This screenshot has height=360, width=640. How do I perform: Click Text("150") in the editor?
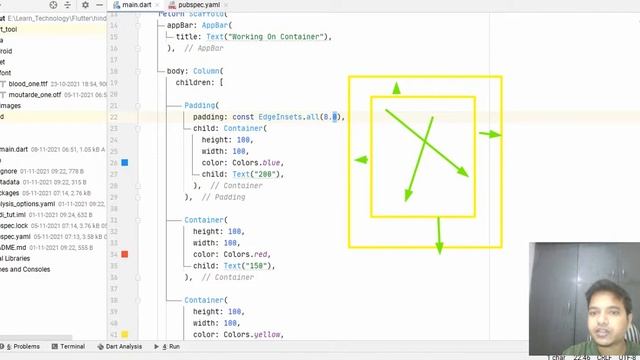[248, 266]
